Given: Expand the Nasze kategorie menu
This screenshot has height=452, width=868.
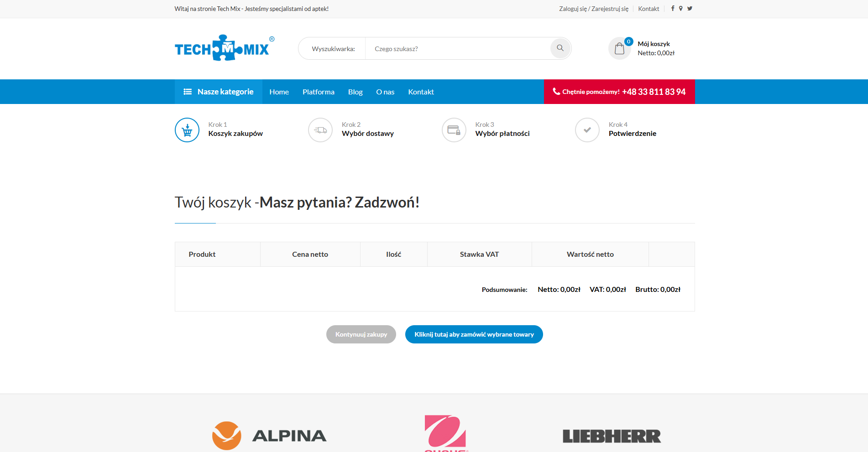Looking at the screenshot, I should pyautogui.click(x=219, y=92).
